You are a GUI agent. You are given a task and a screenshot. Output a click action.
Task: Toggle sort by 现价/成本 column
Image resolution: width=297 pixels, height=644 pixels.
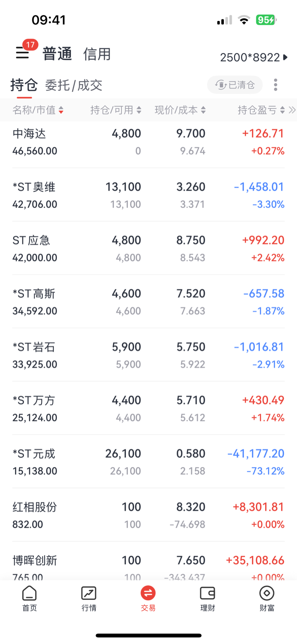(180, 110)
